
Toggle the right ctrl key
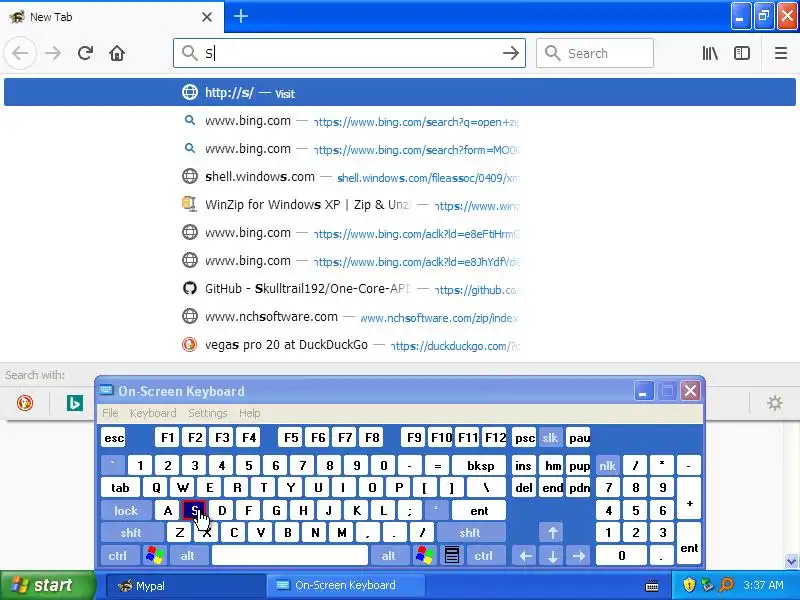484,555
